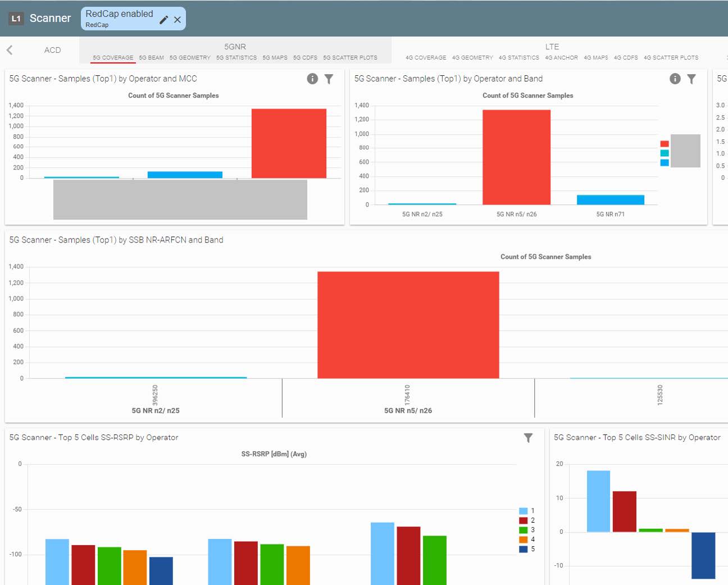Open filter on Operator and MCC chart

[x=329, y=79]
